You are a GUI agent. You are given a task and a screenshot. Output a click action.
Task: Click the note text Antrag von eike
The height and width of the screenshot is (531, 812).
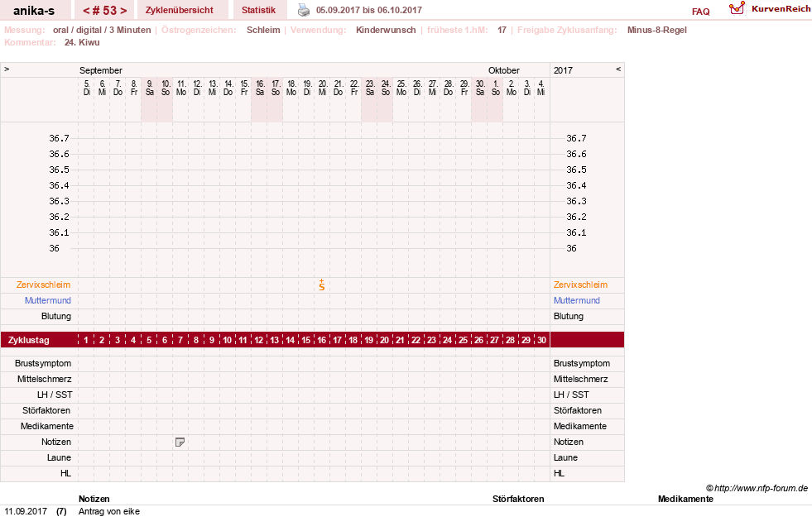tap(109, 511)
